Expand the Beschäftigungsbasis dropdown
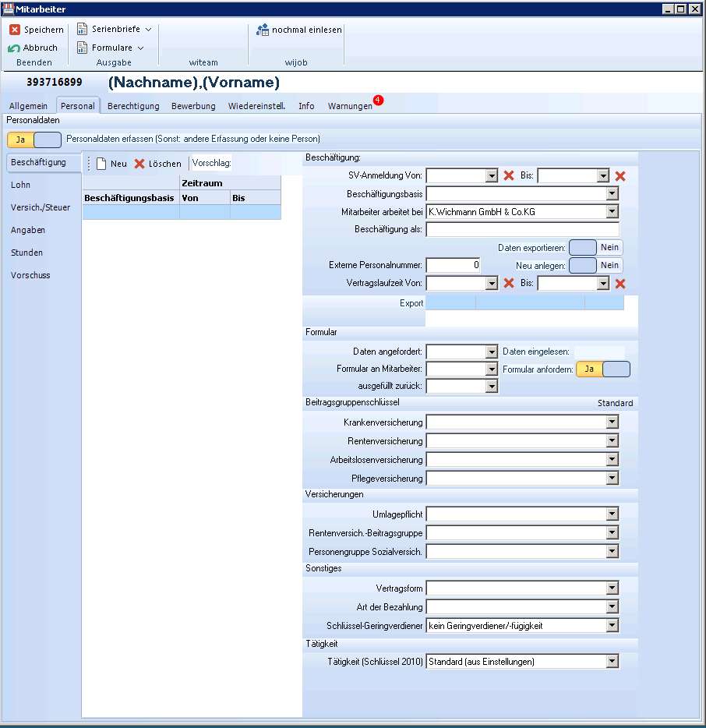This screenshot has width=706, height=728. pos(612,193)
